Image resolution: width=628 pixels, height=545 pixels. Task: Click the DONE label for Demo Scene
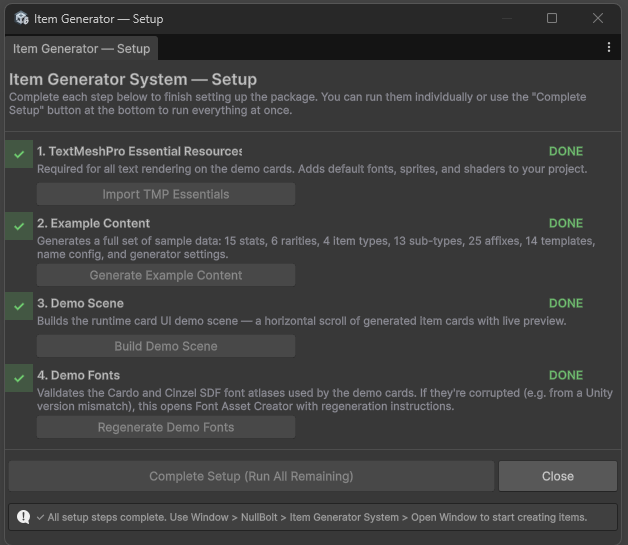tap(566, 304)
